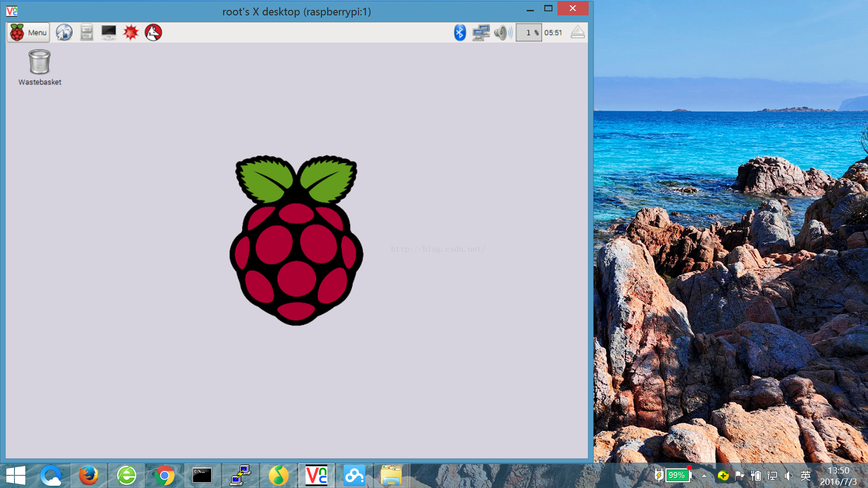Open the Windows Start button
The height and width of the screenshot is (488, 868).
16,476
